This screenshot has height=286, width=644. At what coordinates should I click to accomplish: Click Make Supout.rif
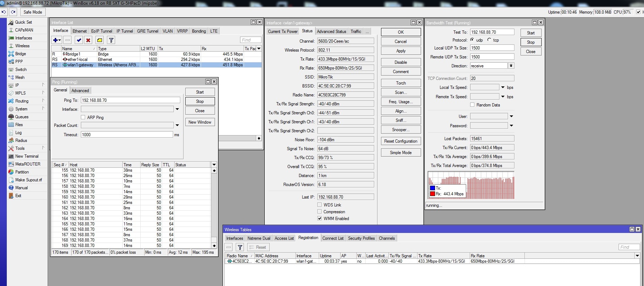pos(28,180)
